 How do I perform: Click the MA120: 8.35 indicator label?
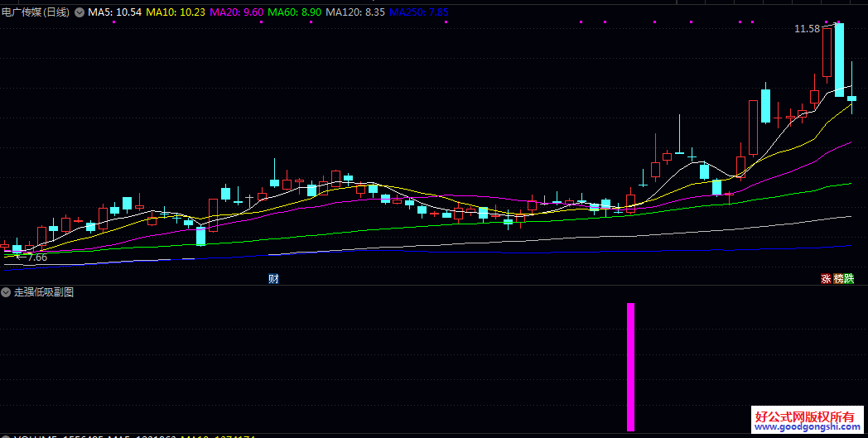coord(355,12)
